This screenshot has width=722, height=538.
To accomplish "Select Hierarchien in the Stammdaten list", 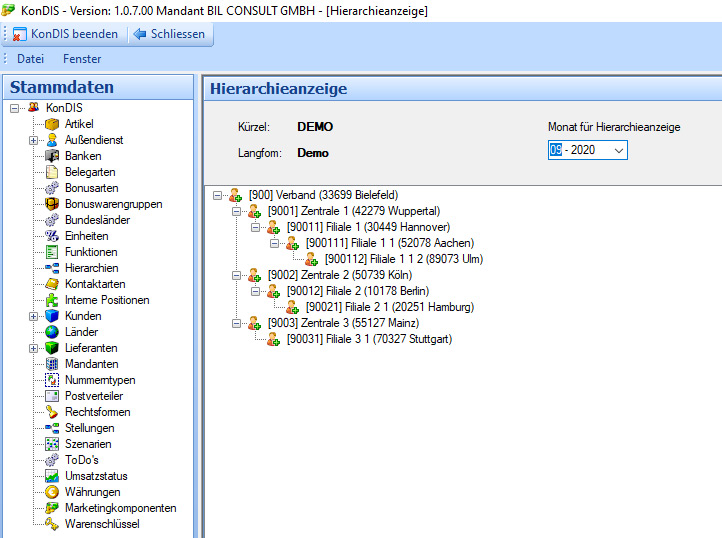I will pos(91,268).
